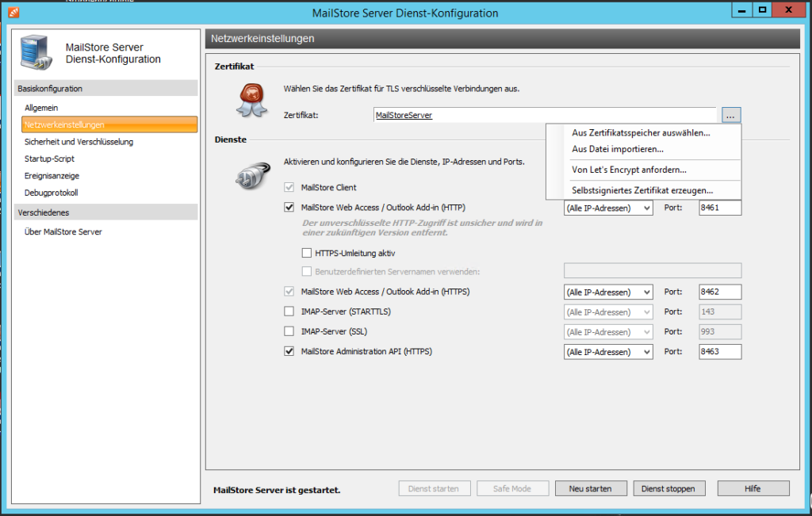Enable IMAP-Server (SSL) checkbox

[289, 331]
